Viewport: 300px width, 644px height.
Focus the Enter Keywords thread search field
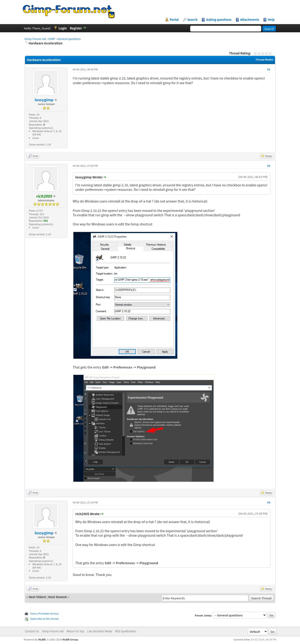205,598
